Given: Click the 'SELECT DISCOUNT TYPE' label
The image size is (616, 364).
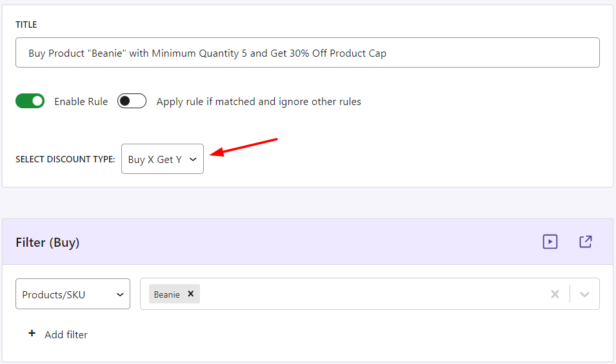Looking at the screenshot, I should 65,159.
